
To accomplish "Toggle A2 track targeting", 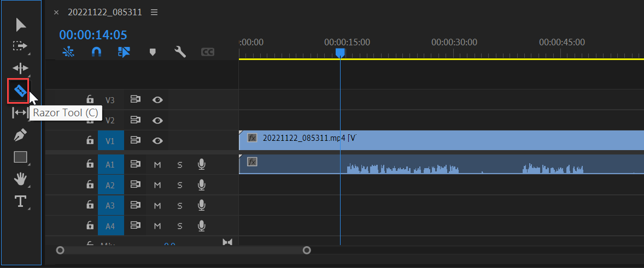I will [110, 185].
